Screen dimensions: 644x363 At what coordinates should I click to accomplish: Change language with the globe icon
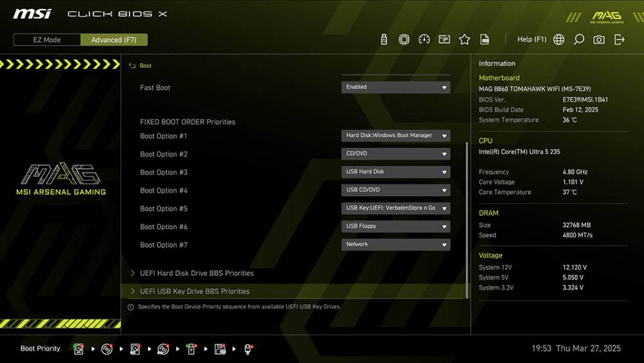[559, 39]
